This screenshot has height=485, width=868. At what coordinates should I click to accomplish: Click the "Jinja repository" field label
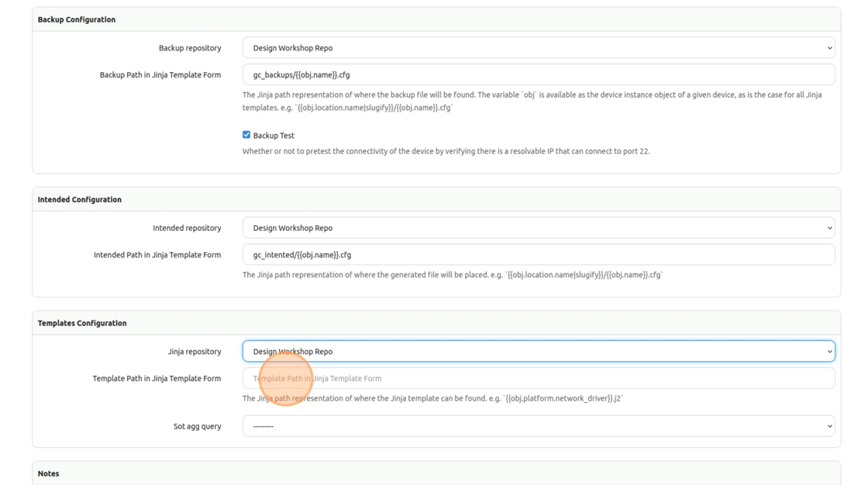[195, 352]
